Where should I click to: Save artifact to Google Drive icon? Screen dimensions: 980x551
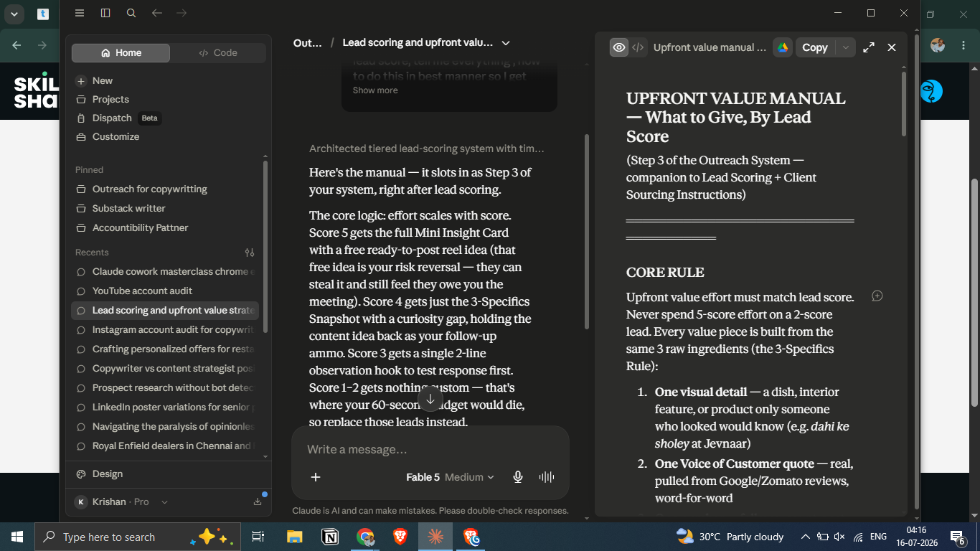[782, 47]
